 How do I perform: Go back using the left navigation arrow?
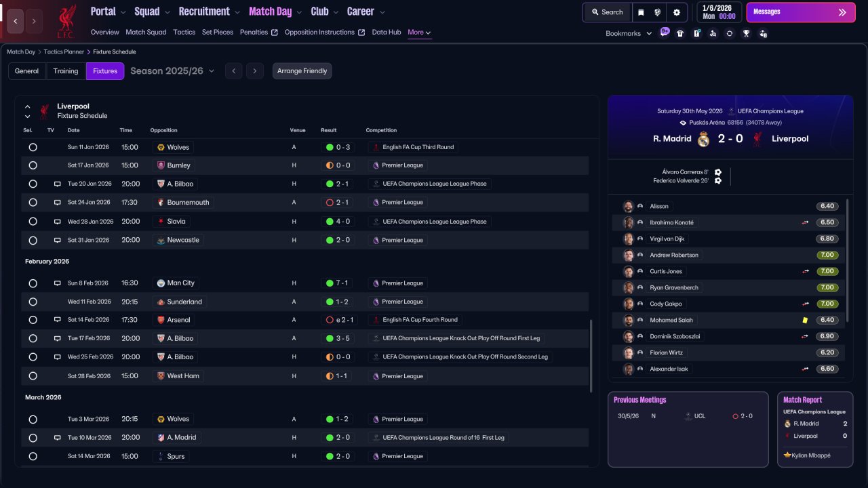[x=16, y=21]
